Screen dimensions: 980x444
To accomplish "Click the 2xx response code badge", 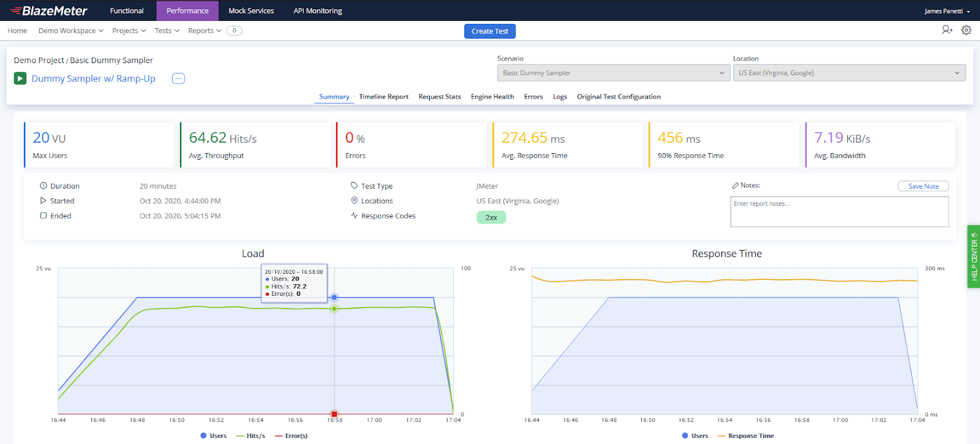I will 491,217.
